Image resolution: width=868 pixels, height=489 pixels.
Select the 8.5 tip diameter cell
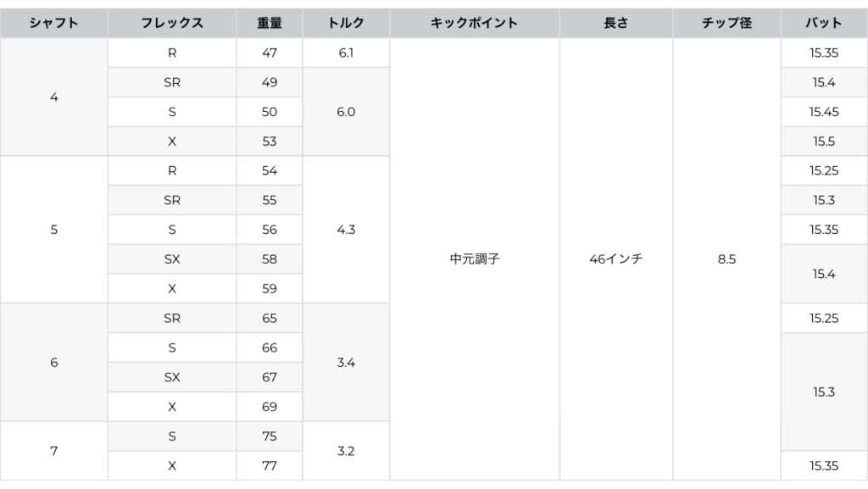pos(726,259)
